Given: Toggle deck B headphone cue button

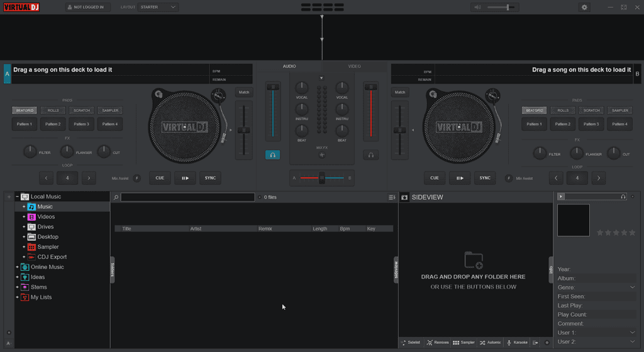Looking at the screenshot, I should (x=371, y=155).
